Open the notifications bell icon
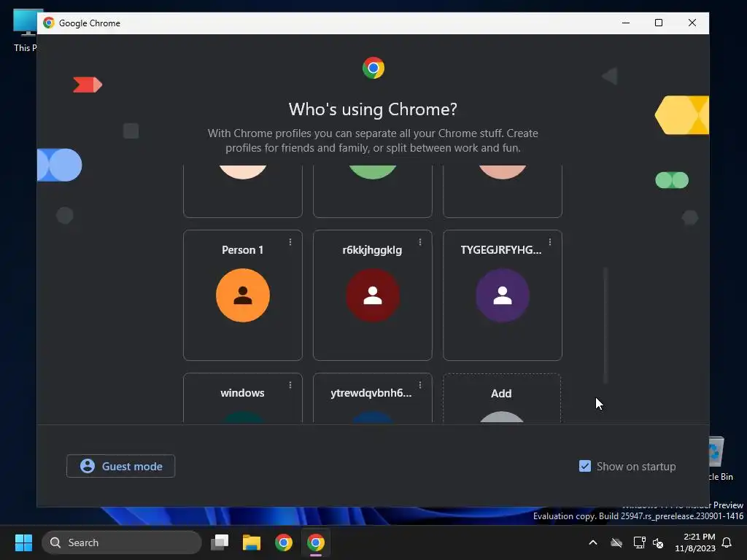This screenshot has height=560, width=747. 727,542
